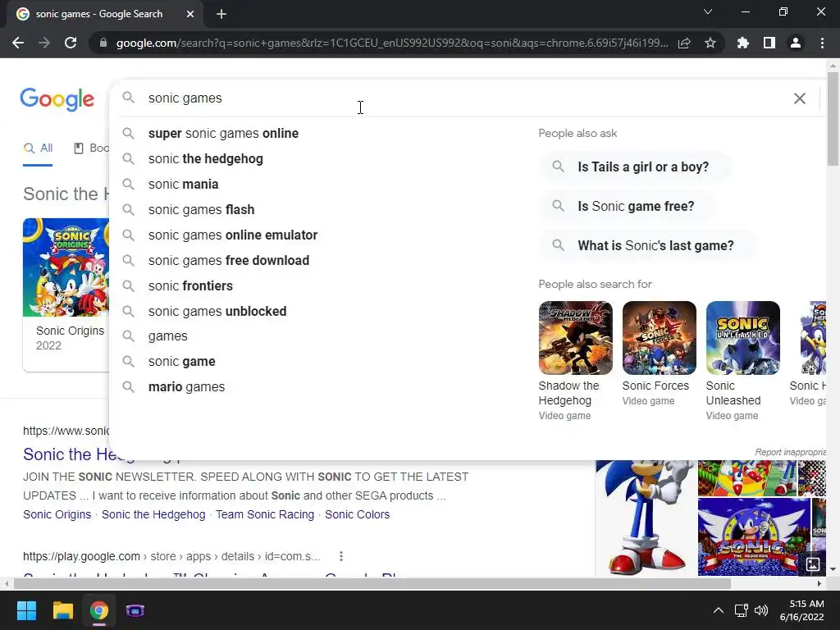This screenshot has width=840, height=630.
Task: Open the classic Sonic title screen image
Action: coord(754,536)
